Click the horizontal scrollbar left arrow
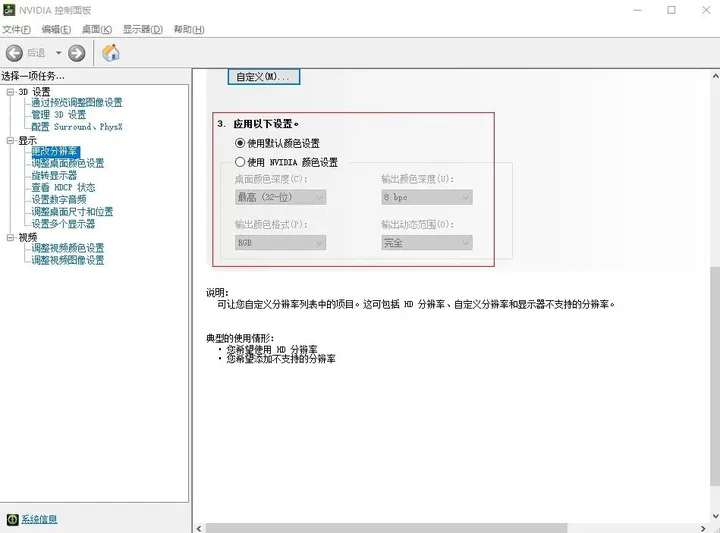Image resolution: width=720 pixels, height=533 pixels. click(199, 528)
